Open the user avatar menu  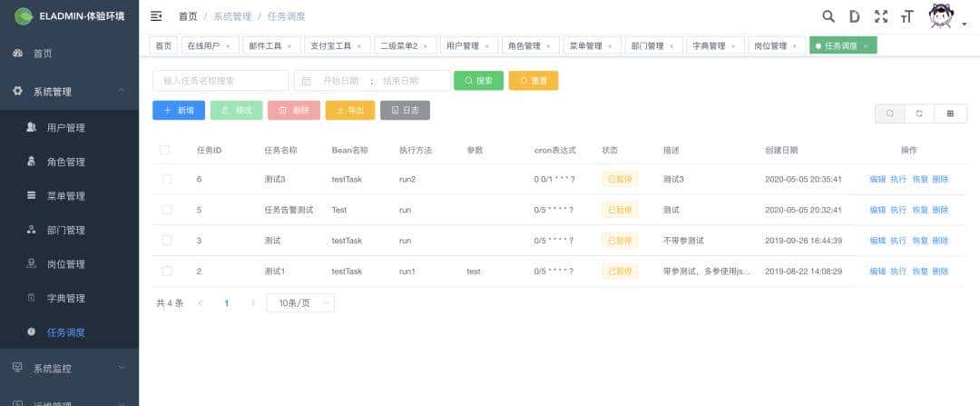941,16
